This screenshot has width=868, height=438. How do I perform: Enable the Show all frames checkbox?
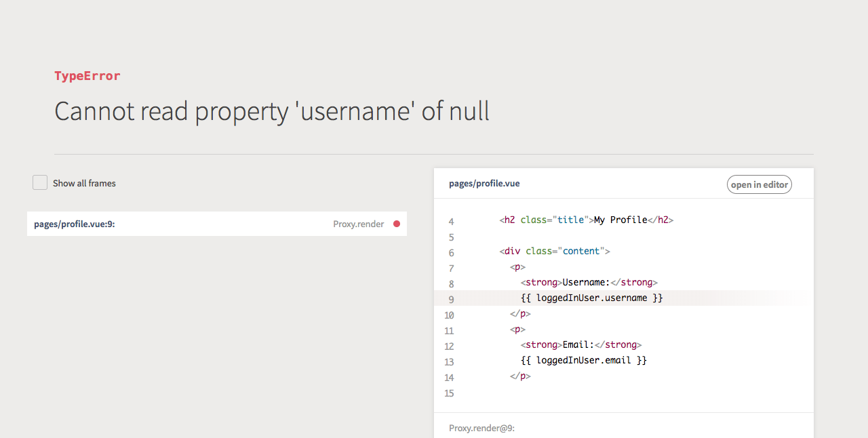pos(40,182)
